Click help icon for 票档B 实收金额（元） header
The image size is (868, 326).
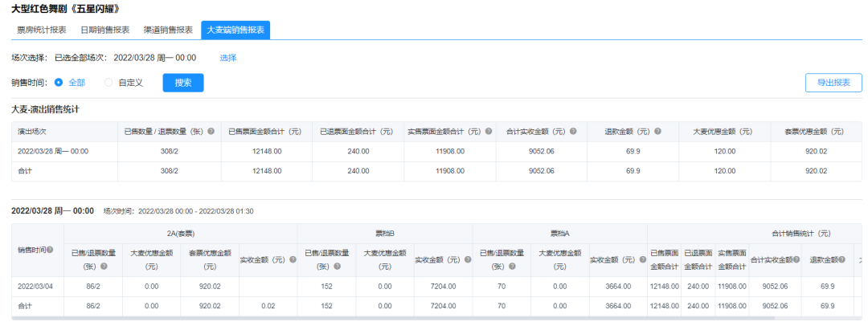tap(468, 259)
